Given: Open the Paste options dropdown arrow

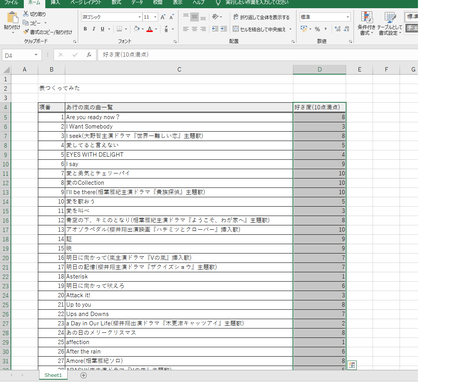Looking at the screenshot, I should pos(12,33).
